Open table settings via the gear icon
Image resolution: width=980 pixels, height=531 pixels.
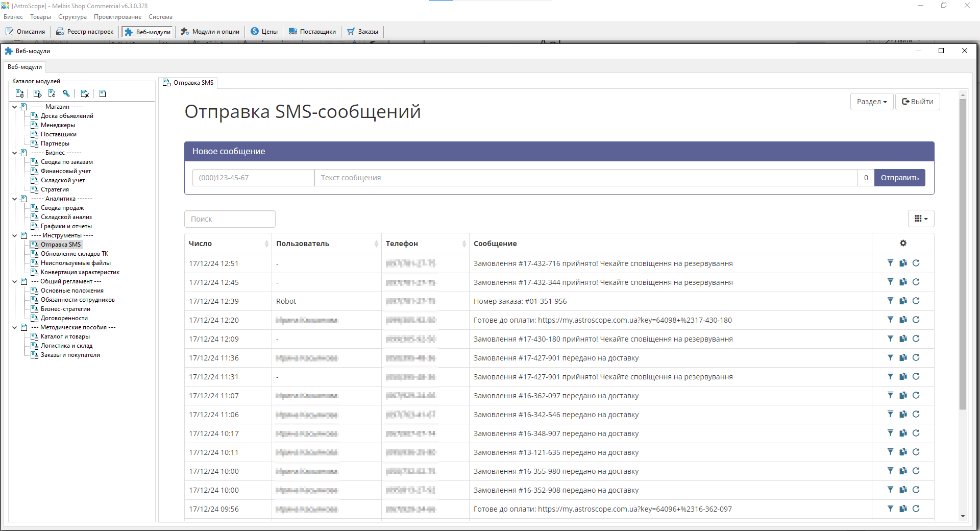pyautogui.click(x=903, y=243)
